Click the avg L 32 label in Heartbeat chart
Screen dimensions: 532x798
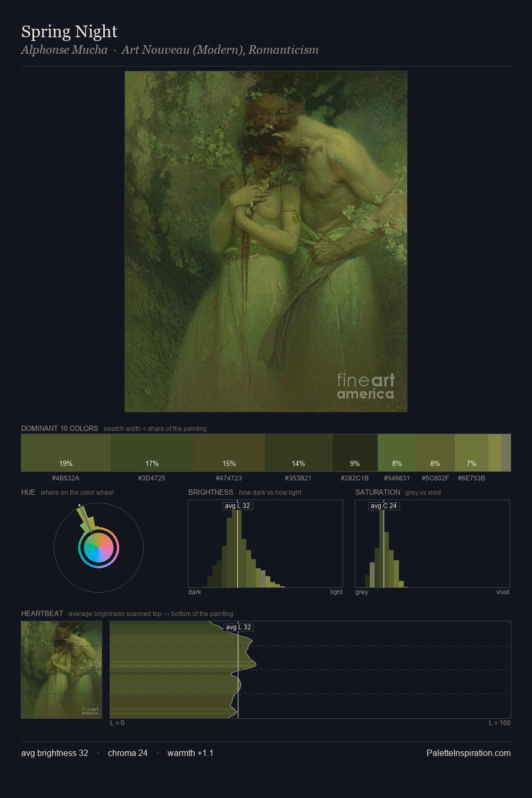click(238, 627)
